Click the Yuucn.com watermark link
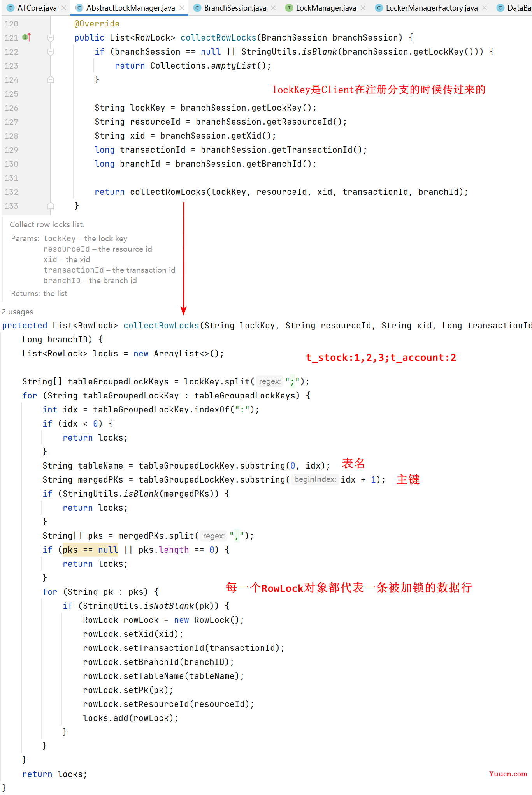The height and width of the screenshot is (795, 532). point(508,774)
